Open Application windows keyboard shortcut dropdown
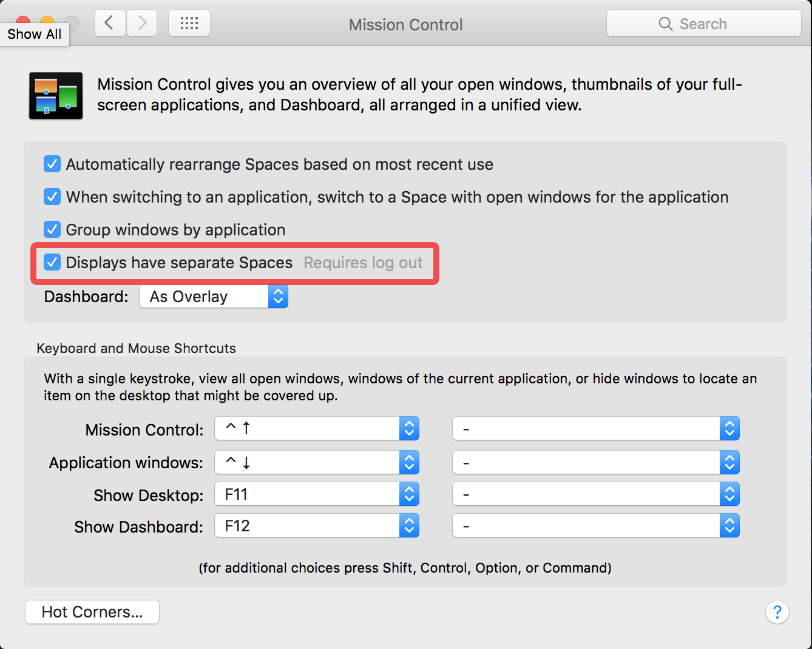The image size is (812, 649). pyautogui.click(x=317, y=463)
